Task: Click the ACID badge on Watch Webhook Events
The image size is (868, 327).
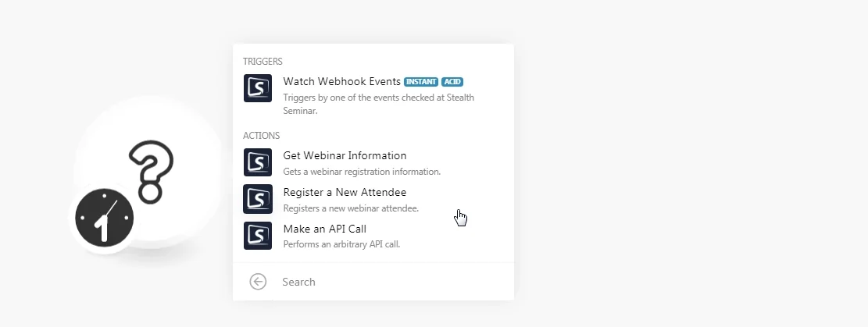Action: coord(452,82)
